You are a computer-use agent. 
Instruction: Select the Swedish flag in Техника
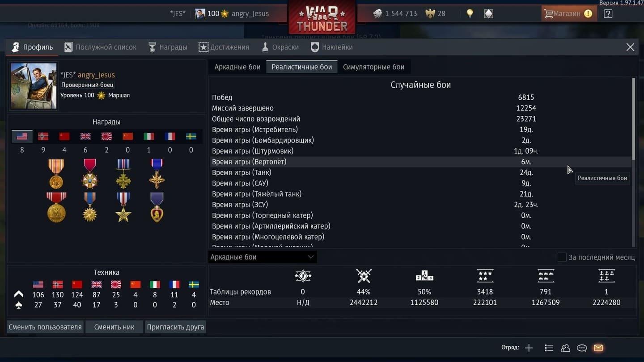click(x=194, y=284)
